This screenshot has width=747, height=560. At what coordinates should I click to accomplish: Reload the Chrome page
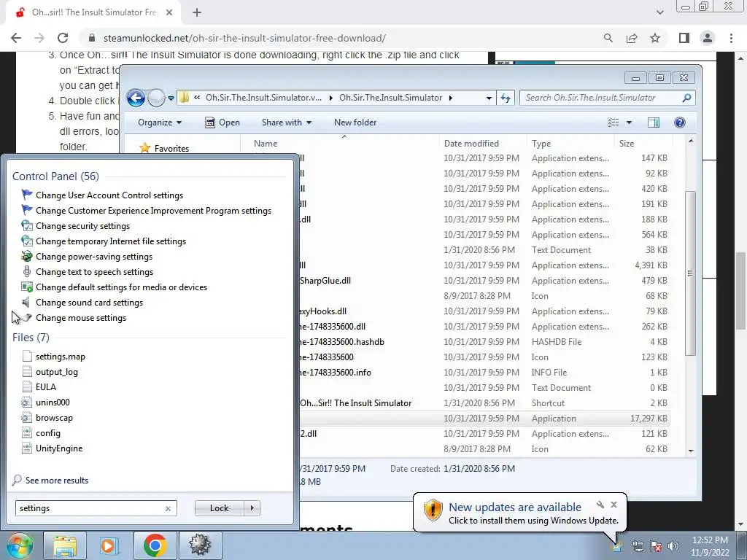click(63, 38)
